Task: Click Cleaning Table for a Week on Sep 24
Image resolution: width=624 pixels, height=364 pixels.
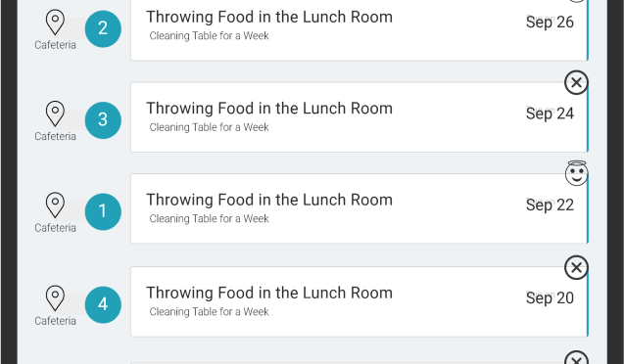Action: 209,127
